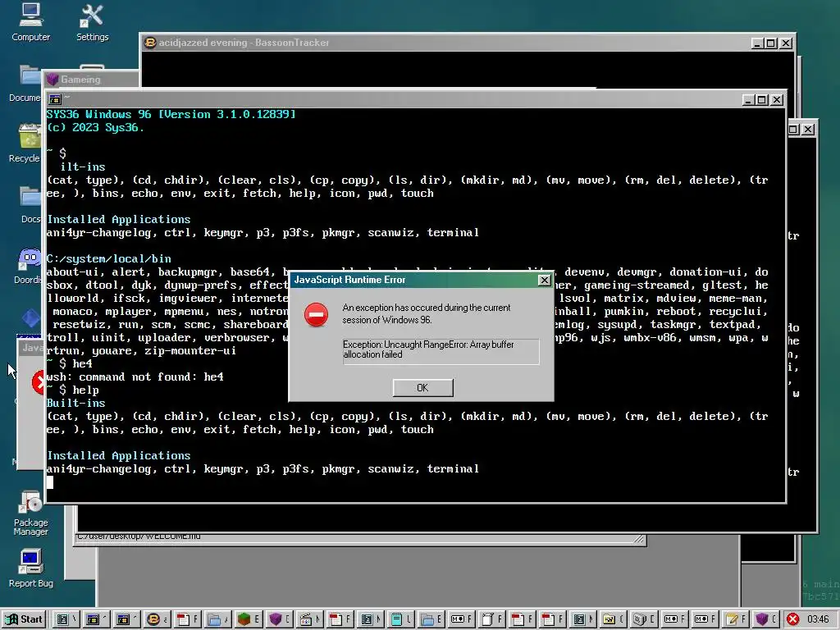This screenshot has height=630, width=840.
Task: Switch to BassoonTracker taskbar button
Action: pos(156,619)
